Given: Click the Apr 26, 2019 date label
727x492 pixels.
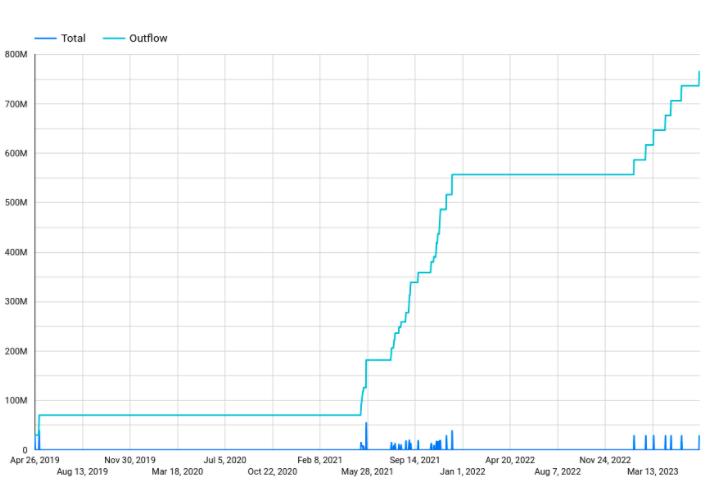Looking at the screenshot, I should [35, 460].
